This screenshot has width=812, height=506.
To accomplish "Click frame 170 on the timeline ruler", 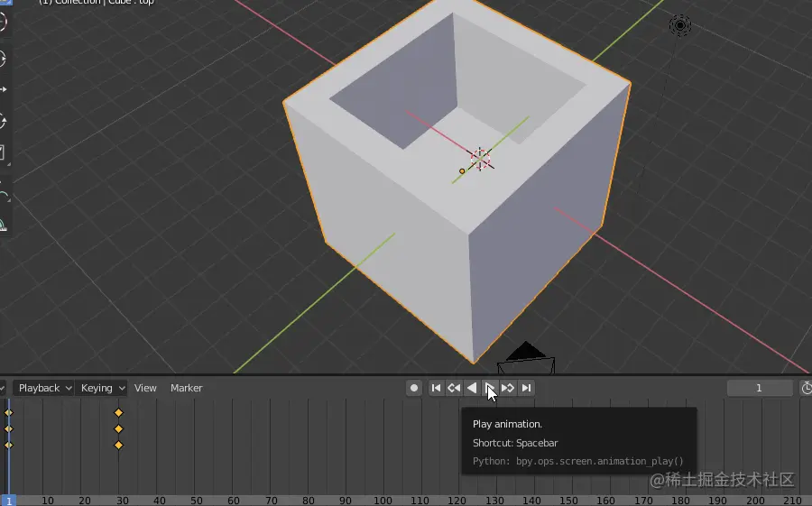I will pos(643,501).
